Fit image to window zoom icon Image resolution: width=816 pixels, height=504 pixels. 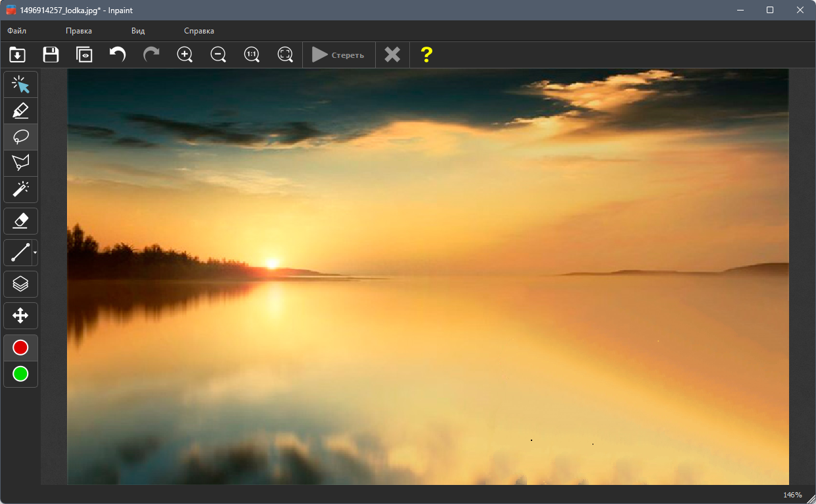(285, 55)
